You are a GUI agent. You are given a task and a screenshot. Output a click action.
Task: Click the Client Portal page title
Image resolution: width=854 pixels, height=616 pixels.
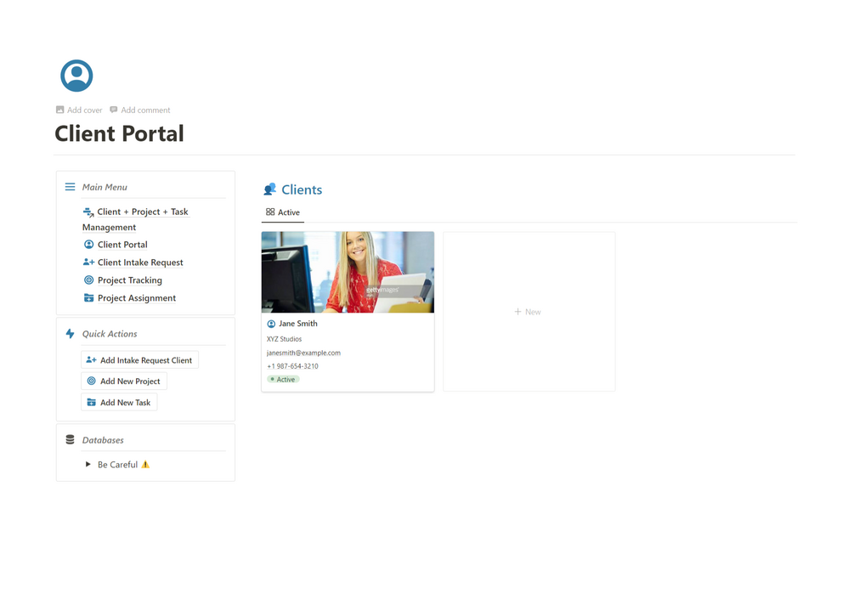click(119, 133)
